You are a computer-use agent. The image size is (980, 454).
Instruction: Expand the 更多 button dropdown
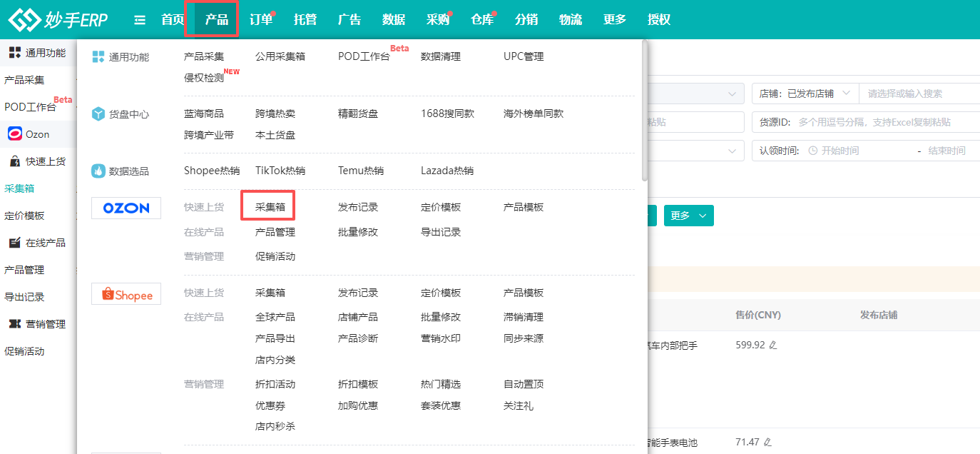tap(688, 216)
